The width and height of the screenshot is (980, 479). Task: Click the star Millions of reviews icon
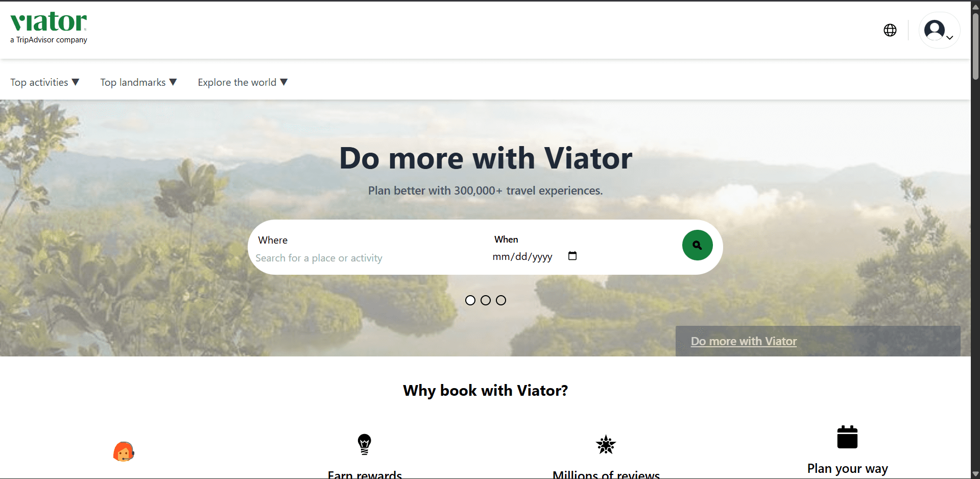pos(606,445)
